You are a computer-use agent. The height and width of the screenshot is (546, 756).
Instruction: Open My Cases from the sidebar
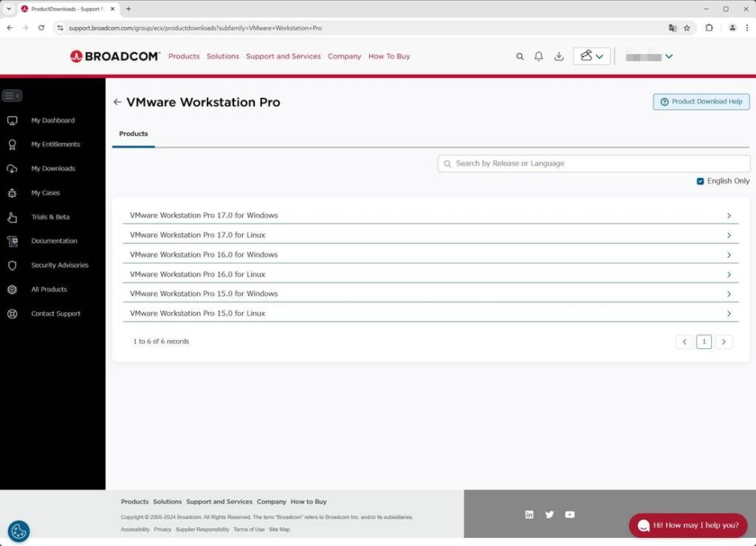coord(47,192)
